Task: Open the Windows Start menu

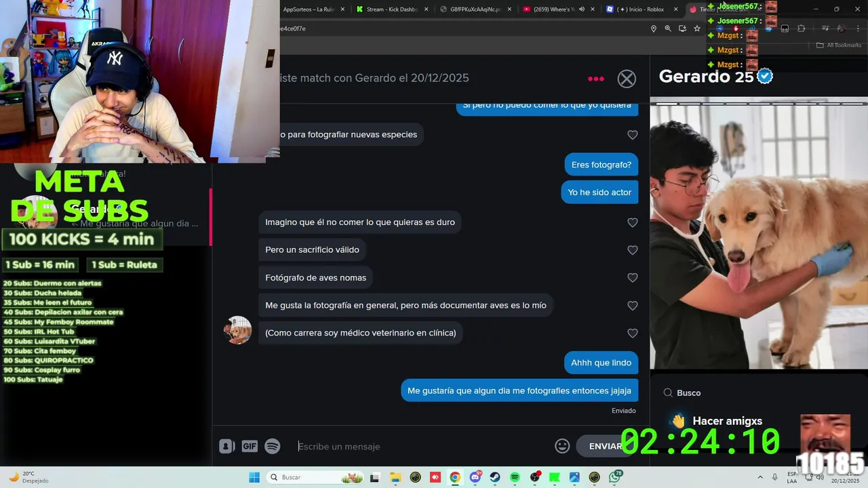Action: (x=254, y=477)
